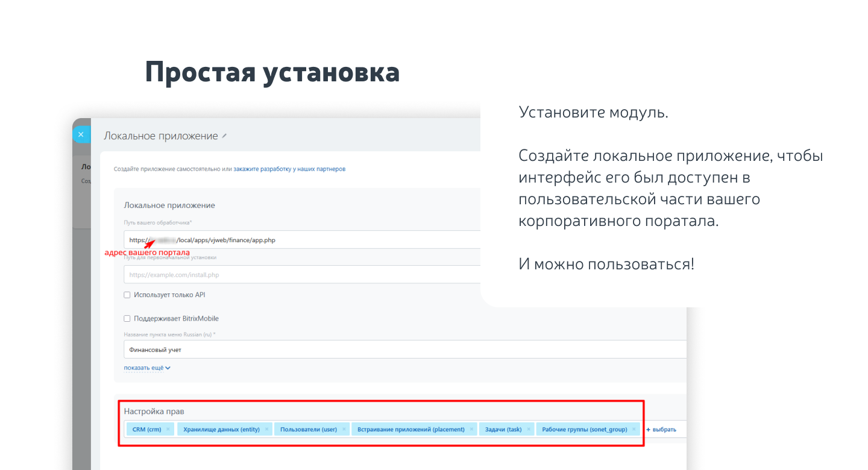Screen dimensions: 868x470
Task: Remove the Рабочие группы (sonet_group) tag
Action: pos(634,430)
